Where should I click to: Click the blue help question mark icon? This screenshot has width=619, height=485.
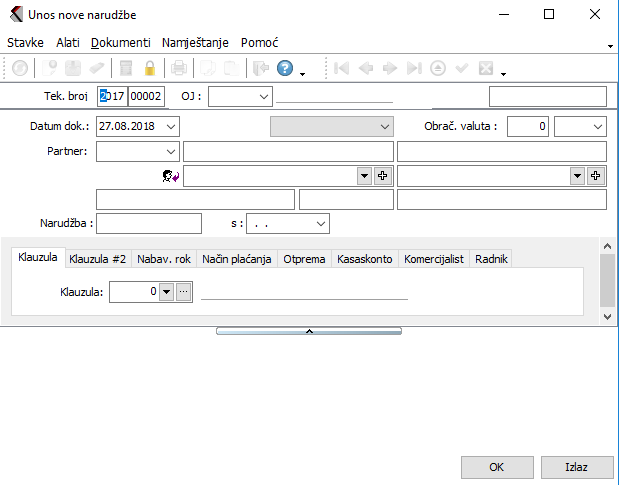pyautogui.click(x=284, y=69)
